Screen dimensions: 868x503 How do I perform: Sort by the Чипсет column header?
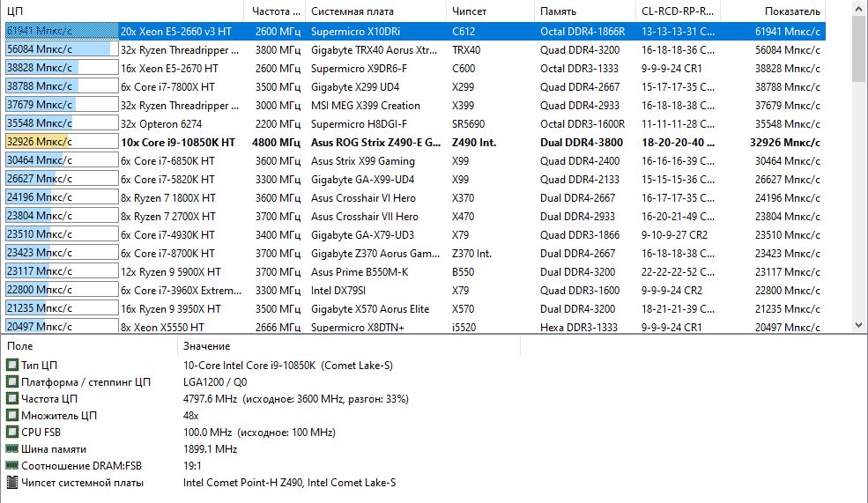pos(490,11)
